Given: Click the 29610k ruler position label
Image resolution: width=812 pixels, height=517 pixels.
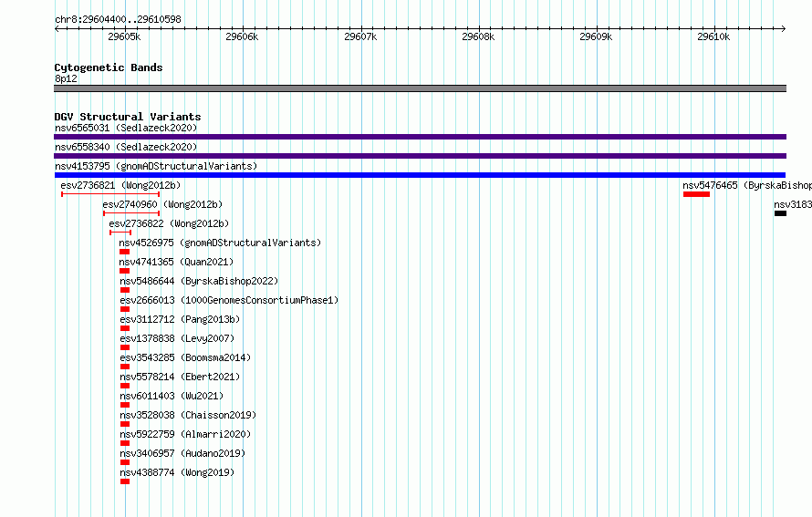Looking at the screenshot, I should click(713, 36).
